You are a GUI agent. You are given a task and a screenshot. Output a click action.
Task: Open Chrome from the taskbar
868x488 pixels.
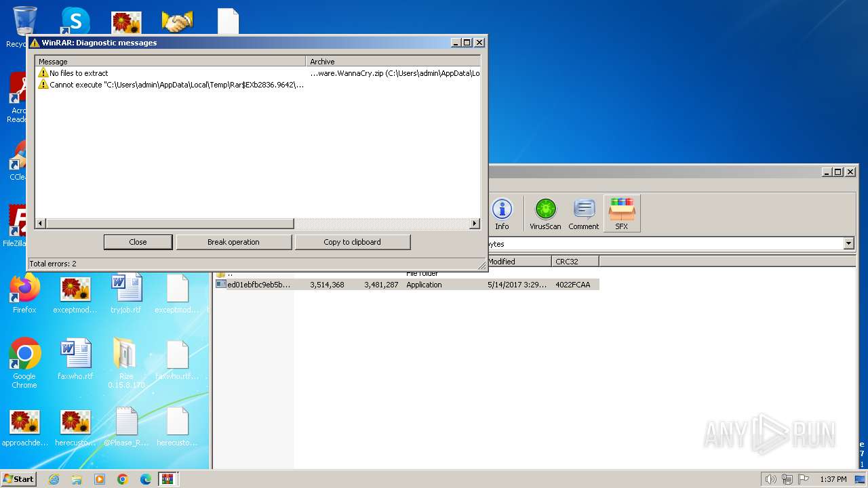click(122, 479)
